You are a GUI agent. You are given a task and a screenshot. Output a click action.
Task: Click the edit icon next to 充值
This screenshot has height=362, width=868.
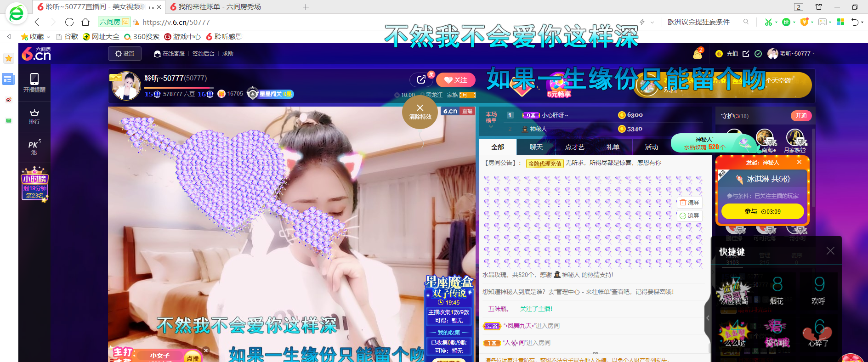746,54
